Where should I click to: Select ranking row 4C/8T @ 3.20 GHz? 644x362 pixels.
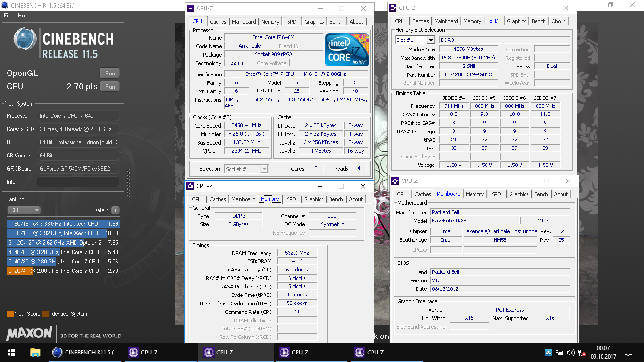click(x=63, y=252)
